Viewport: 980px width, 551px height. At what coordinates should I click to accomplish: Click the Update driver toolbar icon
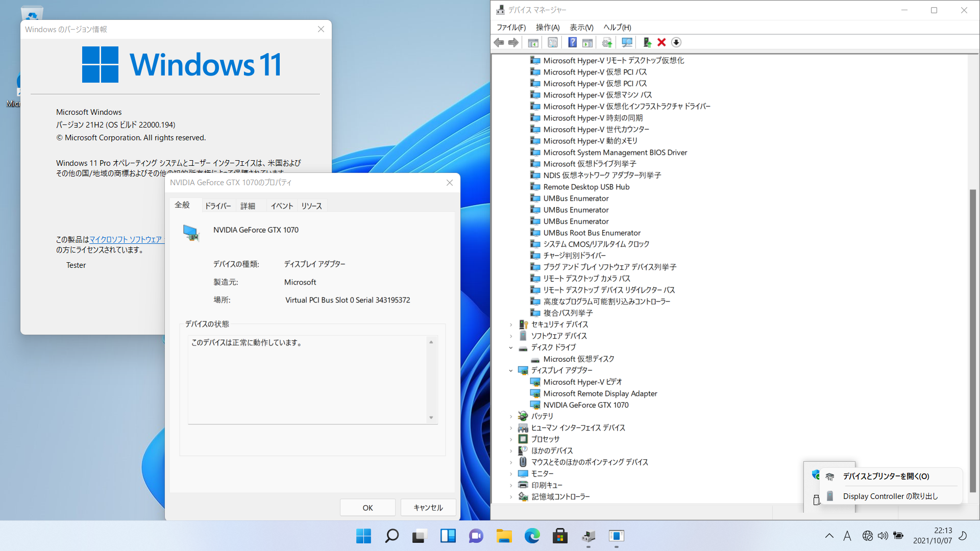pos(607,42)
